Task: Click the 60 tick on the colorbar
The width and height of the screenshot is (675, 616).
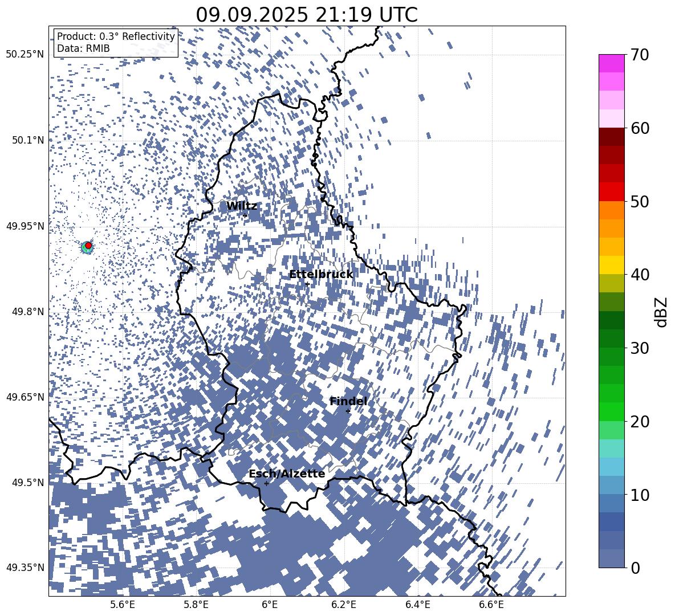Action: 640,128
